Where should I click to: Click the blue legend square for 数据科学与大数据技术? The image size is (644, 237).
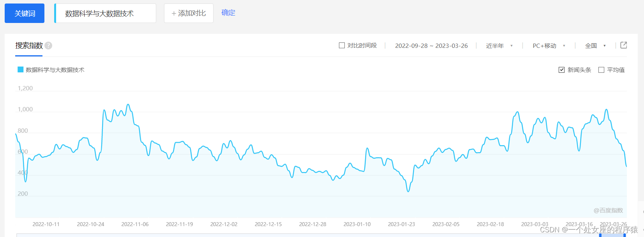click(x=21, y=70)
